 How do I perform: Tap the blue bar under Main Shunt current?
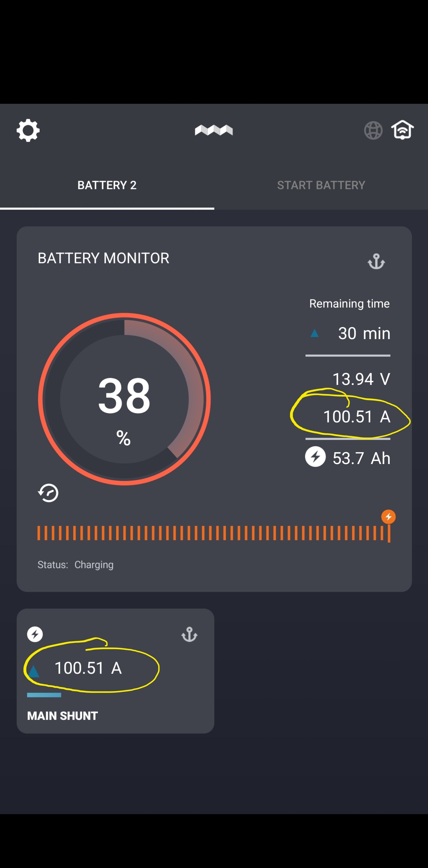pos(44,695)
